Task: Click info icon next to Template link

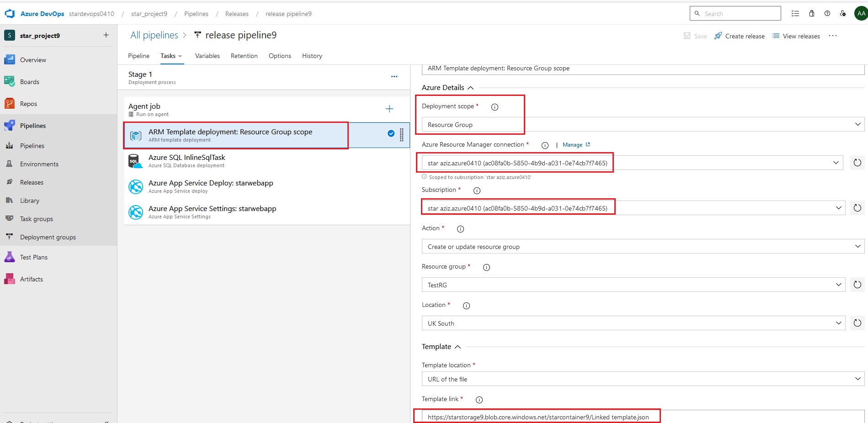Action: [479, 400]
